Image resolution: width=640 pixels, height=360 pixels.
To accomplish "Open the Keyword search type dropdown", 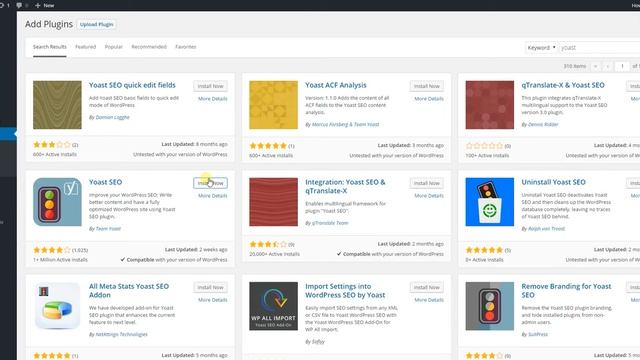I will coord(541,48).
